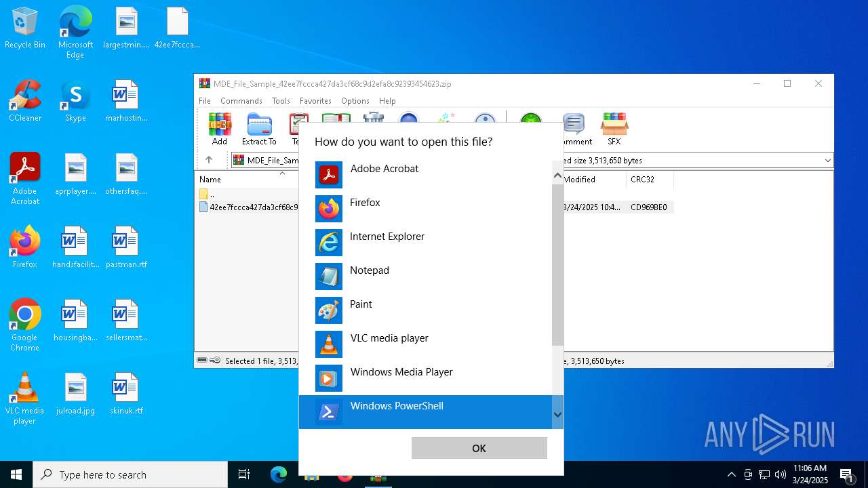Select marhostin Word document on desktop
Image resolution: width=868 pixels, height=488 pixels.
126,102
